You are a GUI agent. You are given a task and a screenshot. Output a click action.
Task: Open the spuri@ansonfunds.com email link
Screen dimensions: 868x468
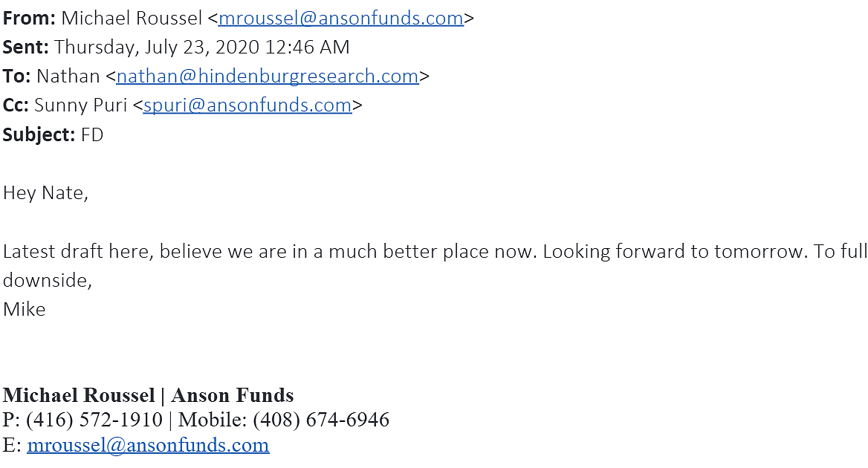coord(247,105)
